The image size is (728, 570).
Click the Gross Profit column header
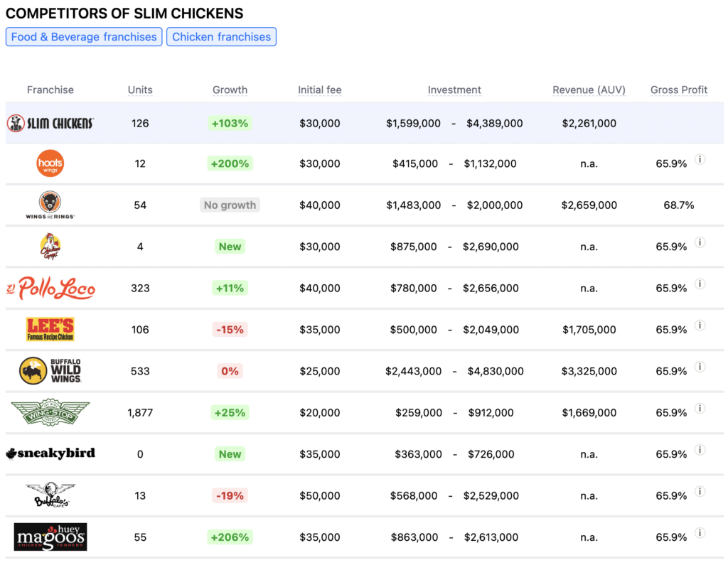pos(679,90)
